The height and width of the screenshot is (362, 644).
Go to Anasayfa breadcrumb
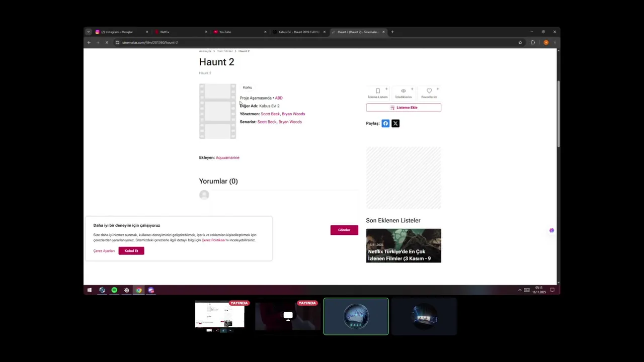point(205,51)
